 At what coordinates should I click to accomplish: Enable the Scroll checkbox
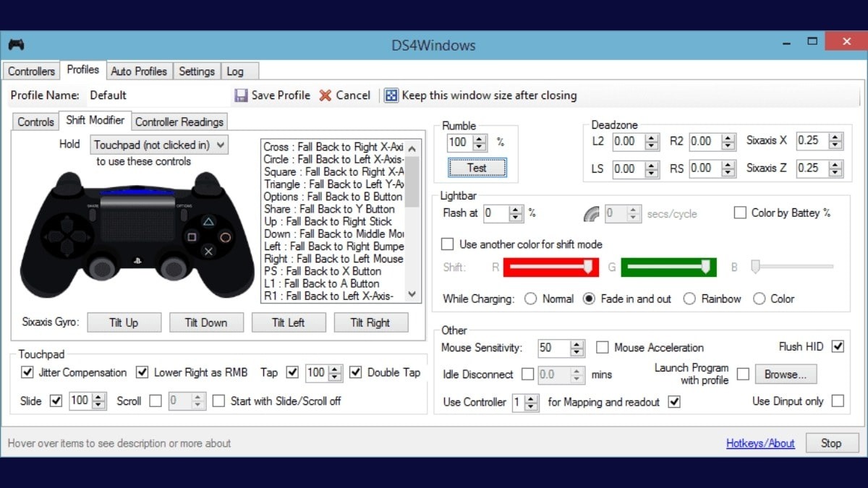(x=156, y=401)
